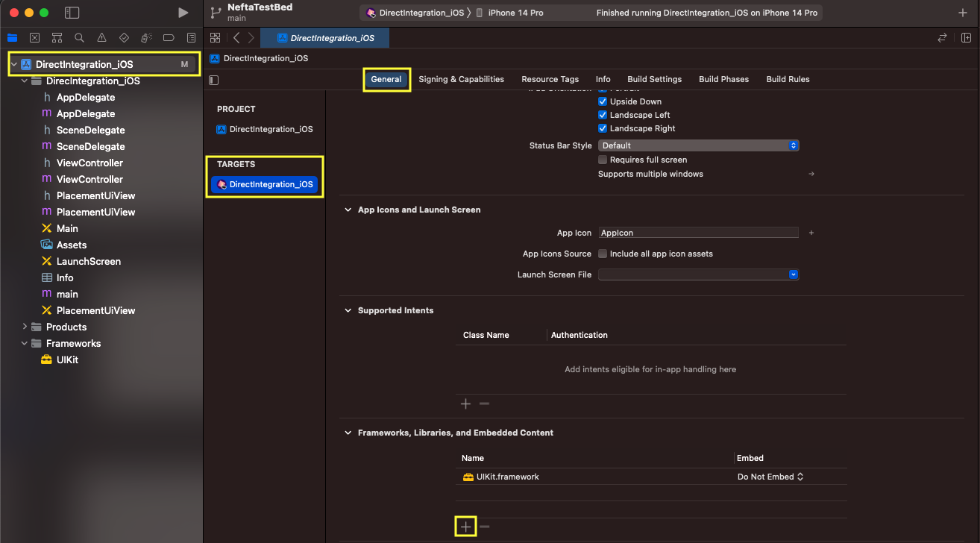Click the App Icon text field
The width and height of the screenshot is (980, 543).
698,233
